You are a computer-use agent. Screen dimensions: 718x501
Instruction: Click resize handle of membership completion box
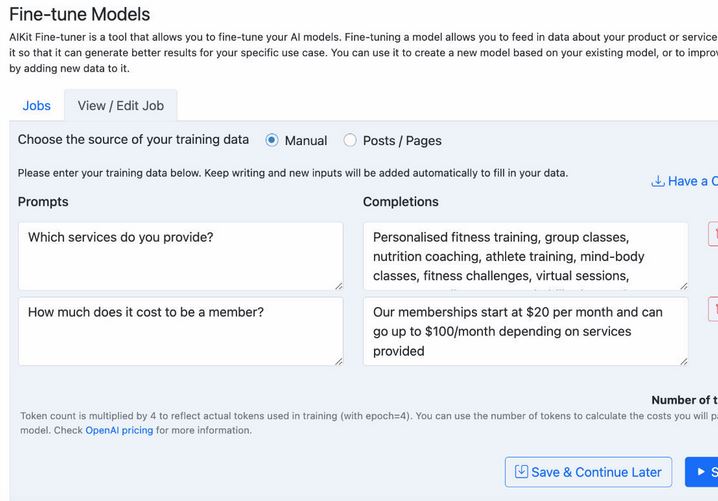point(684,361)
